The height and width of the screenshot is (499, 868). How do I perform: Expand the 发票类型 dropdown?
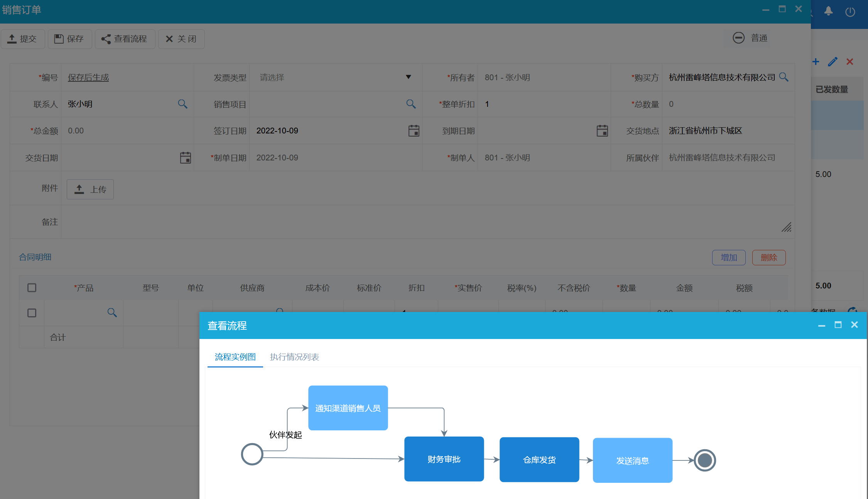408,77
